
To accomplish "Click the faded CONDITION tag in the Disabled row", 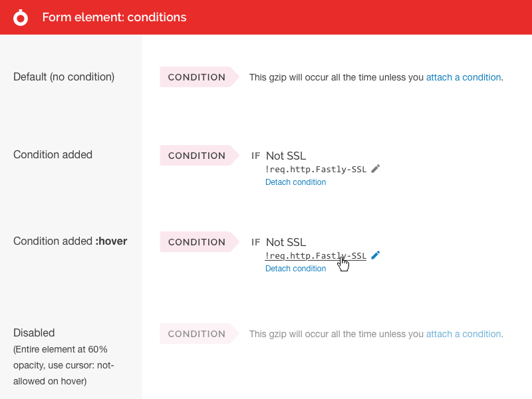I will pyautogui.click(x=197, y=334).
